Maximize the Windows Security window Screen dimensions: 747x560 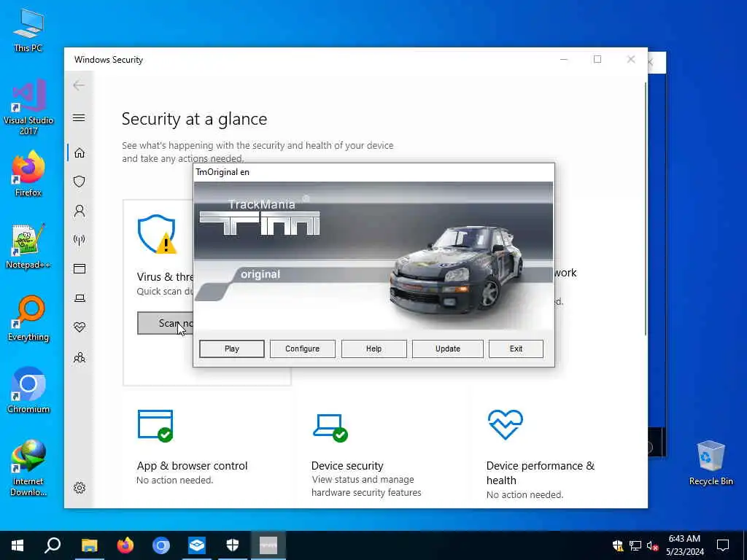[597, 60]
